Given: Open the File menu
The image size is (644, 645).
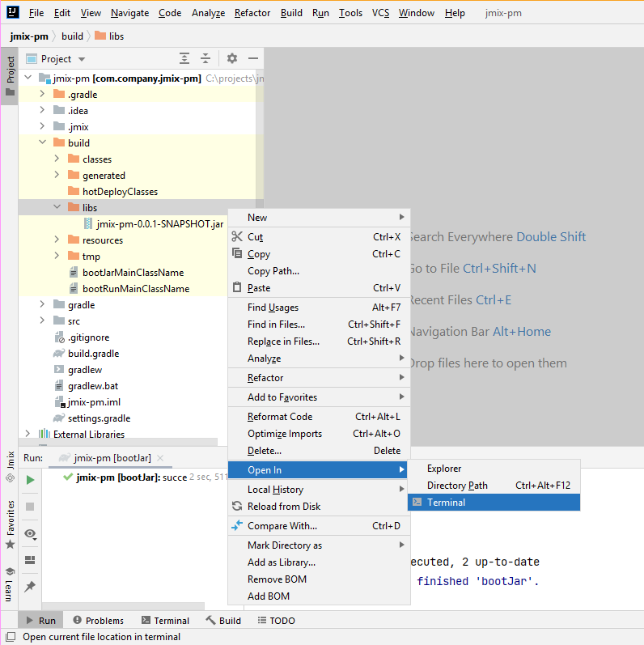Looking at the screenshot, I should click(x=36, y=13).
